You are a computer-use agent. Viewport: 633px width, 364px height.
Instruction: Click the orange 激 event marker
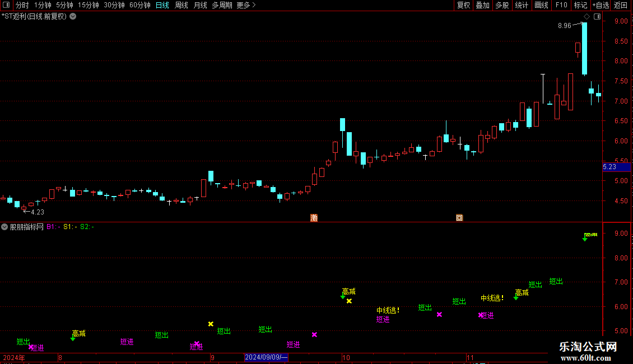tap(314, 218)
